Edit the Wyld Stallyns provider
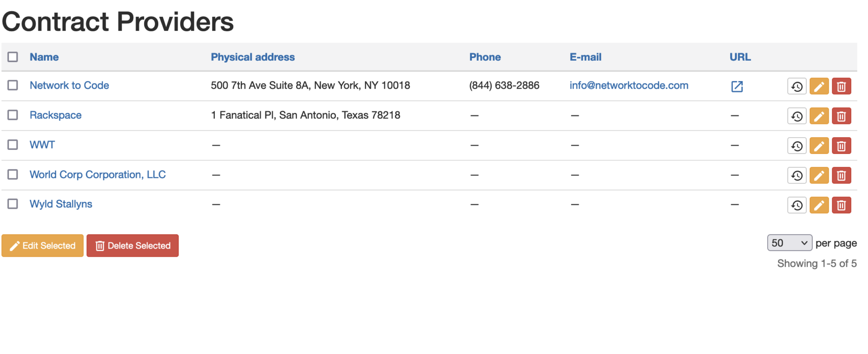Viewport: 868px width, 354px height. 819,205
